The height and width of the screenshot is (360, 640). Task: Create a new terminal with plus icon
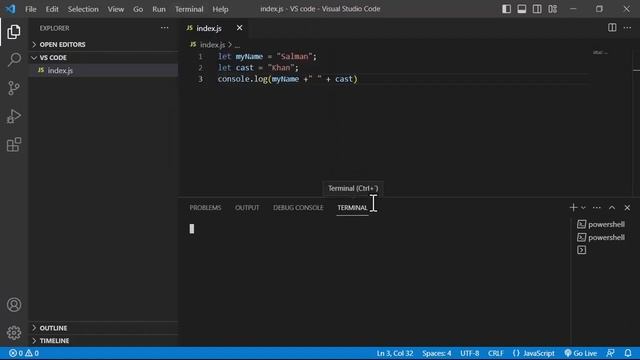[573, 207]
